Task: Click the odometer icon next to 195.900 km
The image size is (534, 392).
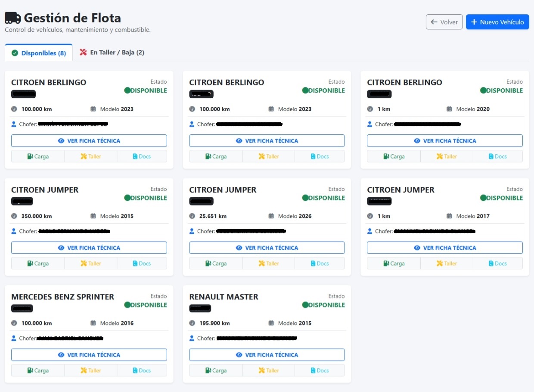Action: coord(192,323)
